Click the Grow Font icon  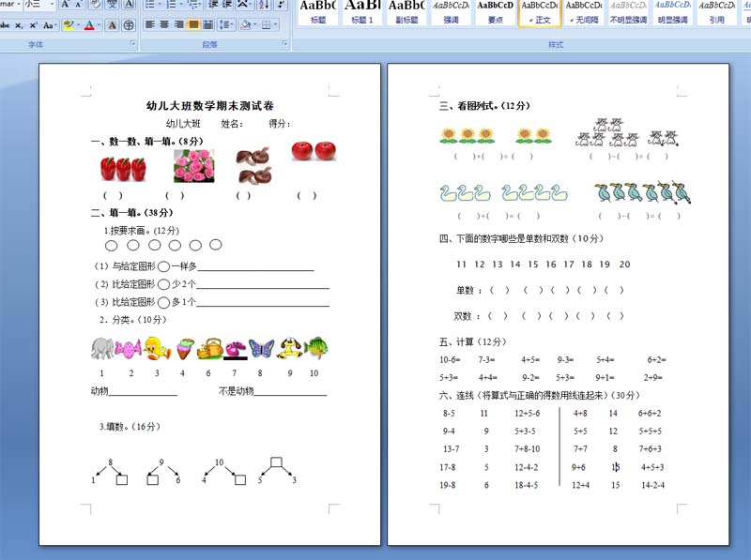click(x=65, y=5)
